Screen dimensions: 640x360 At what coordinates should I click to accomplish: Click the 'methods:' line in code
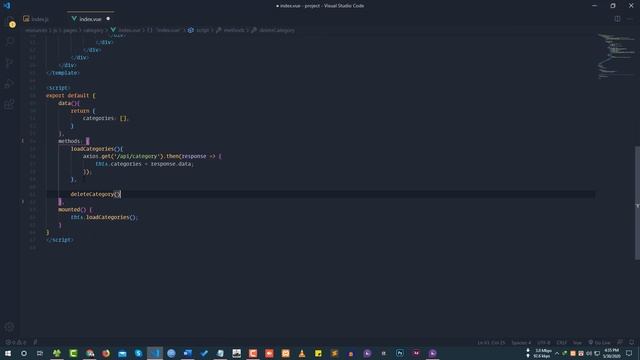pyautogui.click(x=73, y=141)
